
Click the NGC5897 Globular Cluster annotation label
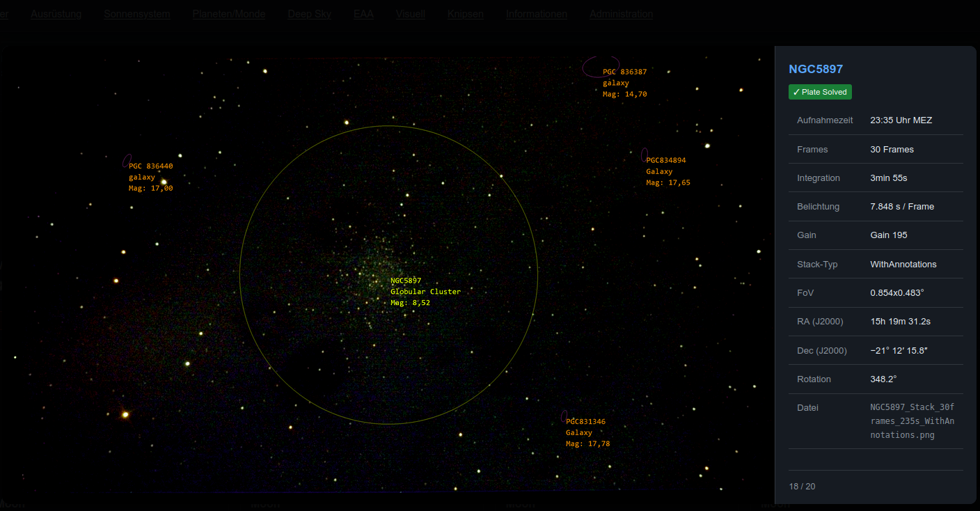tap(425, 292)
